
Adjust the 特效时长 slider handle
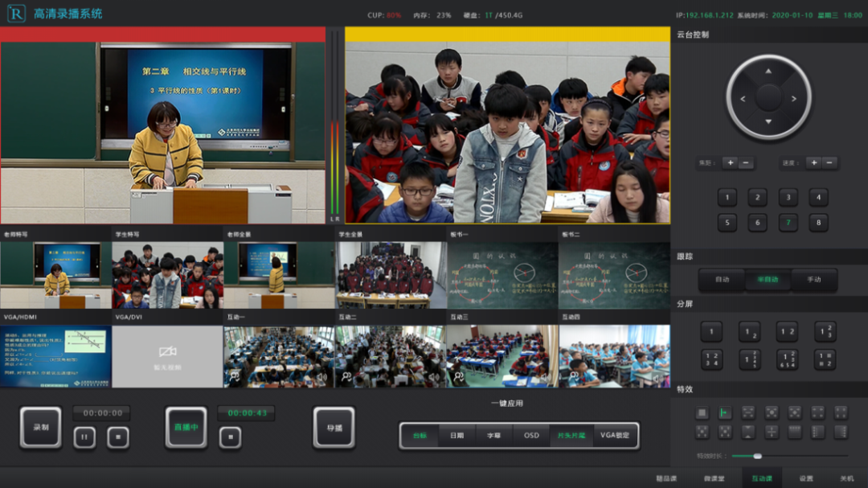click(757, 456)
